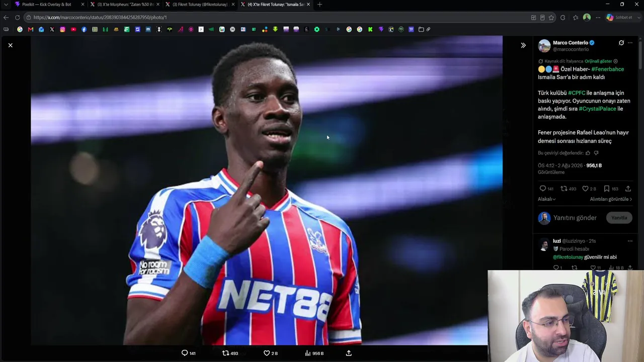Image resolution: width=644 pixels, height=362 pixels.
Task: Rate the translation with thumbs down
Action: tap(596, 153)
